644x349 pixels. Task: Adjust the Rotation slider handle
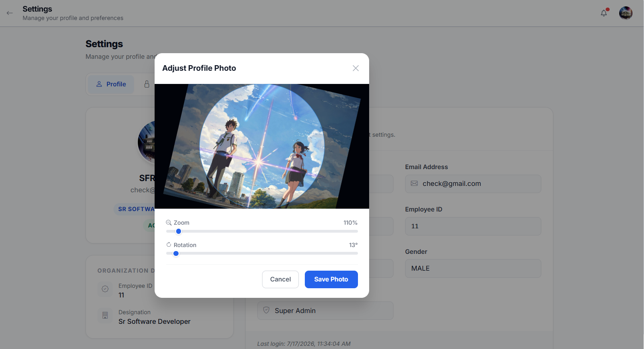pyautogui.click(x=176, y=253)
